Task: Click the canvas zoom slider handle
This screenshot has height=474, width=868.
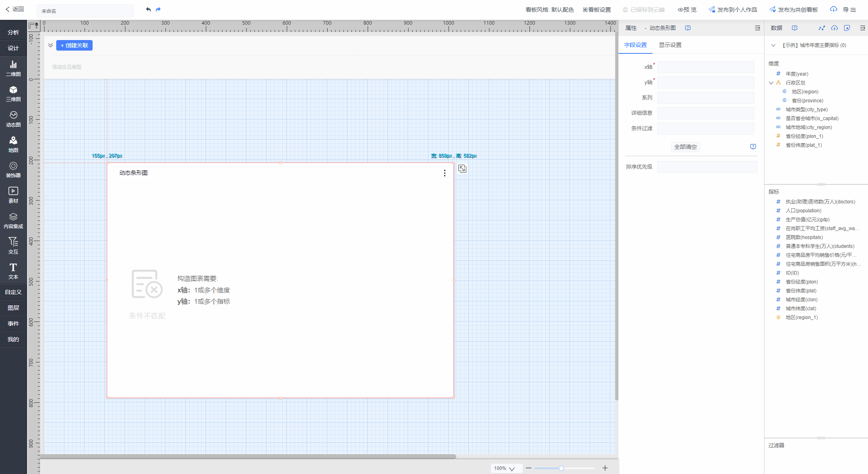Action: [561, 468]
